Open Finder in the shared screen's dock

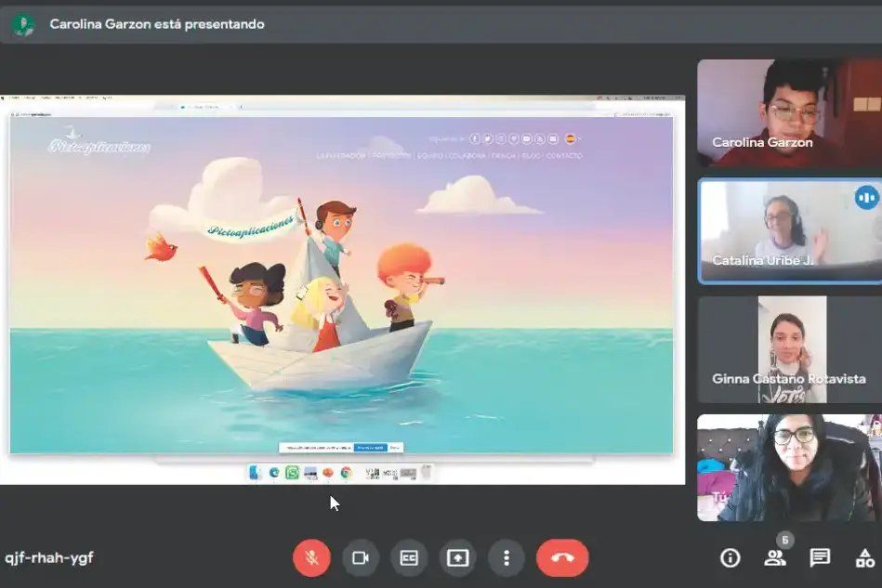point(256,473)
